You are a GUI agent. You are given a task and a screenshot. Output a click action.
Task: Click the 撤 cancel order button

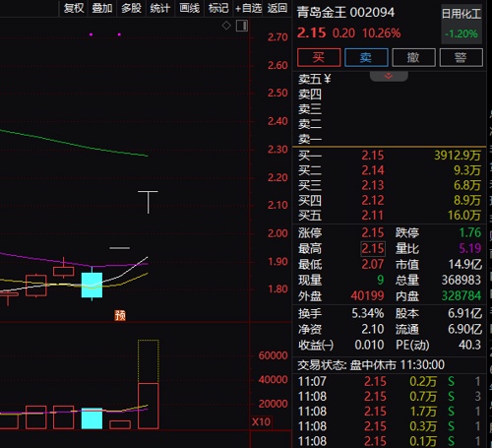point(413,57)
